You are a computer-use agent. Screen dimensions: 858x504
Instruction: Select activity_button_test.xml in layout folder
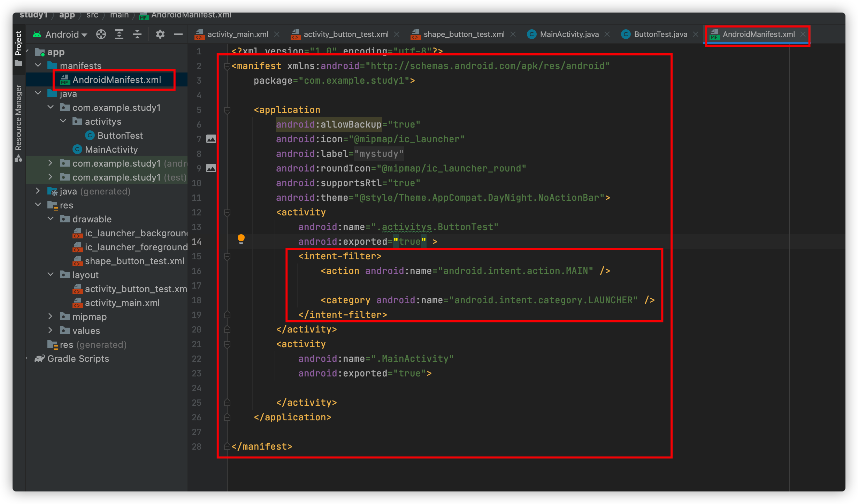(130, 289)
